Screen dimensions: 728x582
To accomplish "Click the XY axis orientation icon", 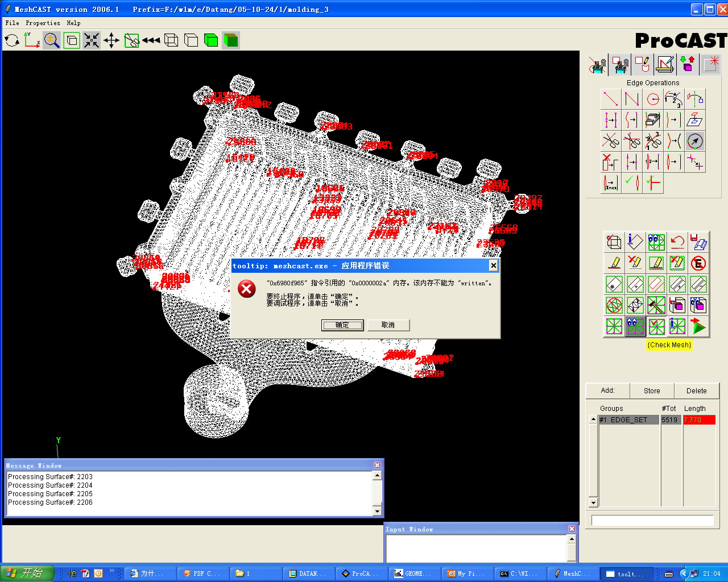I will click(32, 40).
